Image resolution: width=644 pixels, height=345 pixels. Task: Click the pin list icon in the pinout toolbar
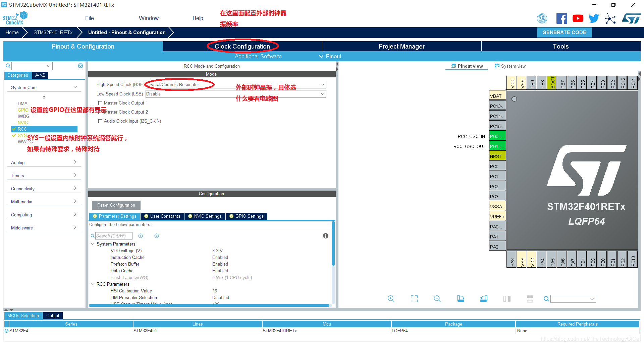coord(530,299)
